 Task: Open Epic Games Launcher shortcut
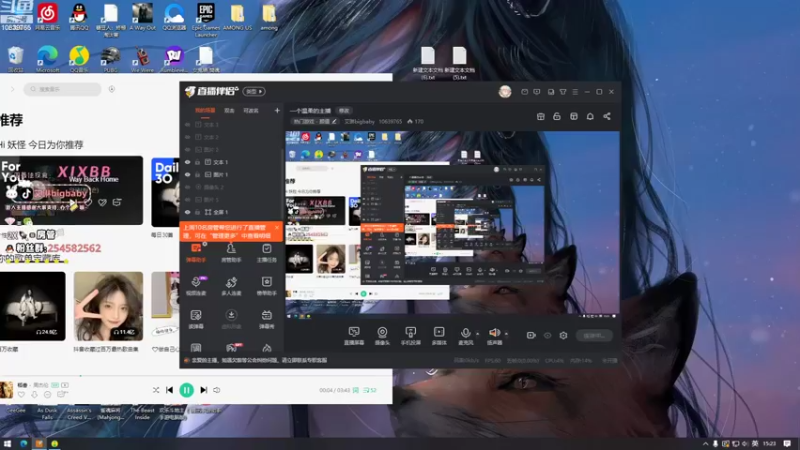tap(206, 18)
